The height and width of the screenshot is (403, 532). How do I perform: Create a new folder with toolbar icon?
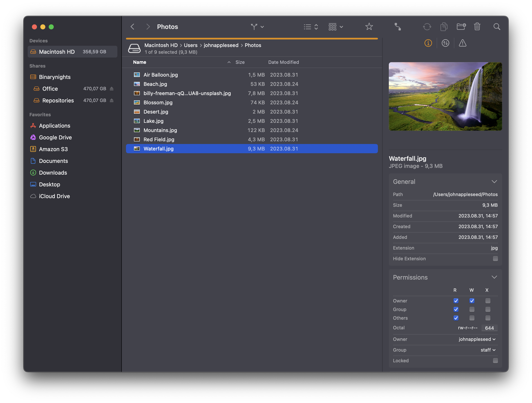(x=461, y=27)
